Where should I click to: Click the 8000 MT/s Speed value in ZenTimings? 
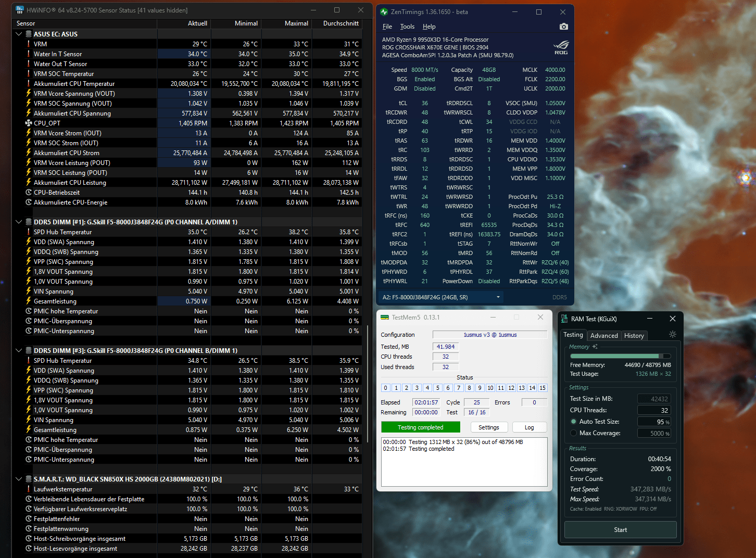[x=425, y=70]
